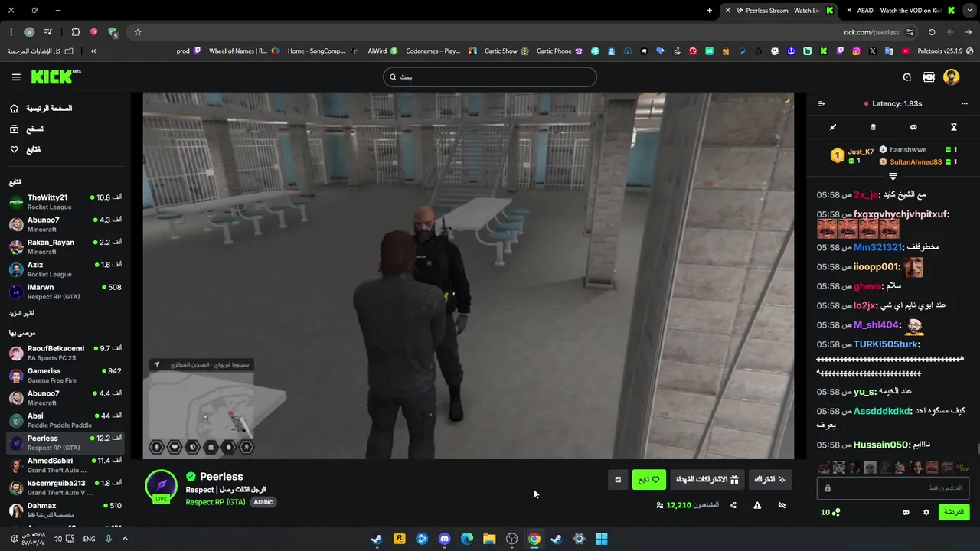The width and height of the screenshot is (980, 551).
Task: Click the green chat send button
Action: click(x=954, y=512)
